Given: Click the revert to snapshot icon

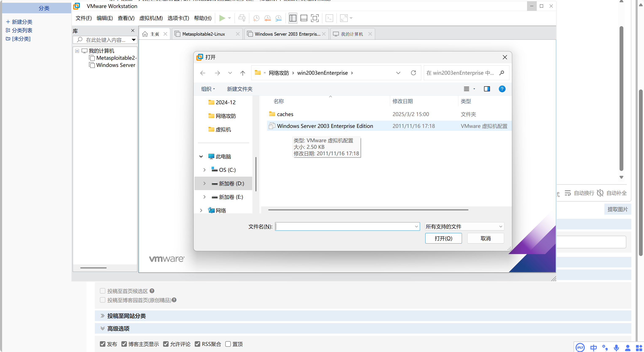Looking at the screenshot, I should tap(267, 18).
